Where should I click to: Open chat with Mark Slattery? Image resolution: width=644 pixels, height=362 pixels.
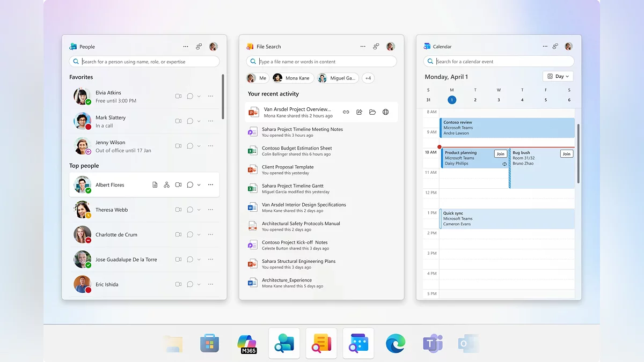tap(190, 121)
